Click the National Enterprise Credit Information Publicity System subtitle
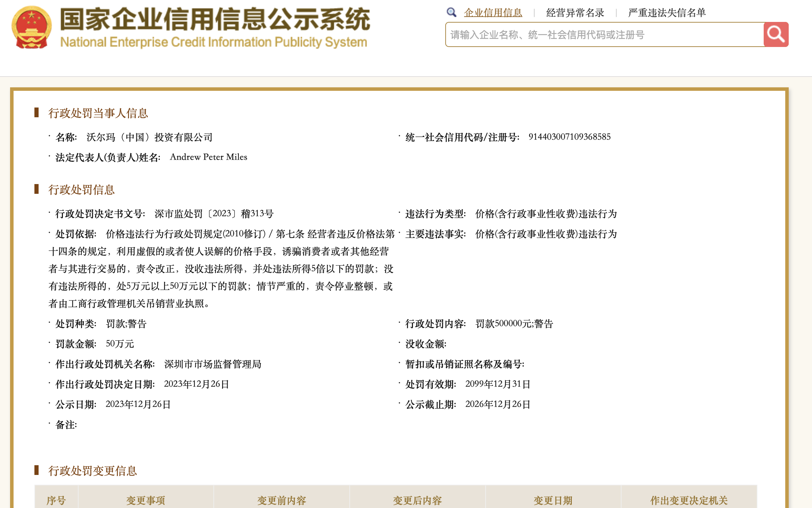812x508 pixels. click(x=213, y=42)
